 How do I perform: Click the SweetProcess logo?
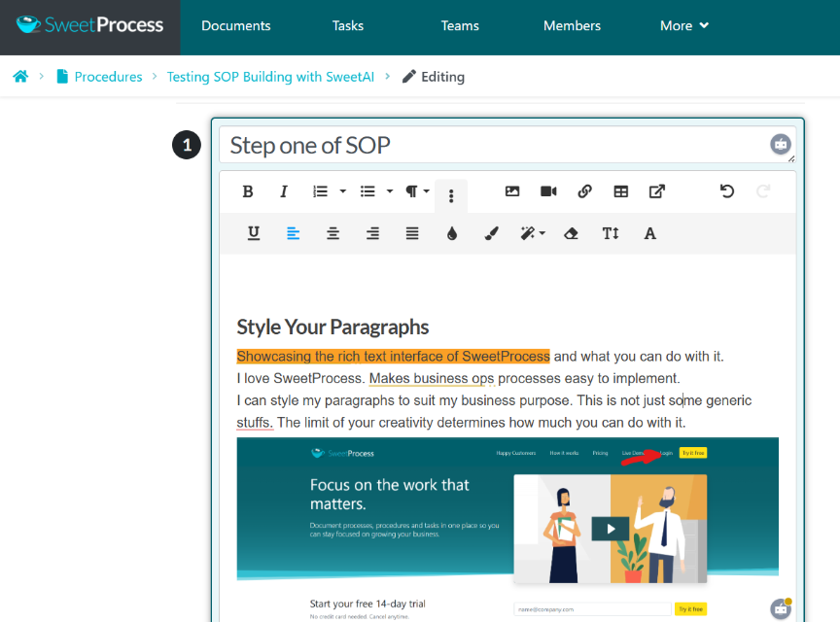point(90,24)
